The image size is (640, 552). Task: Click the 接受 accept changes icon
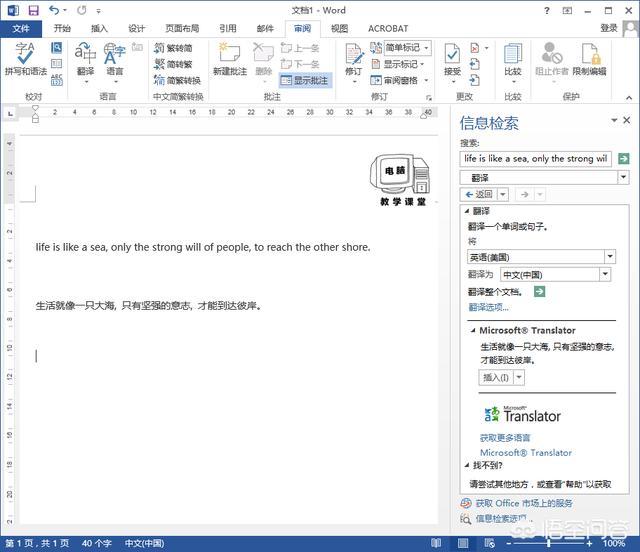(452, 58)
